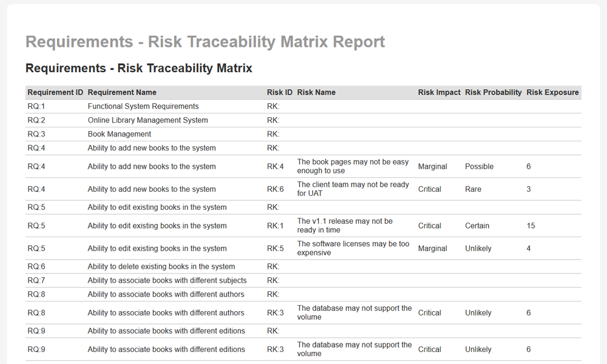Select risk 'The v1.1 release may not be ready'
Image resolution: width=607 pixels, height=364 pixels.
click(345, 226)
